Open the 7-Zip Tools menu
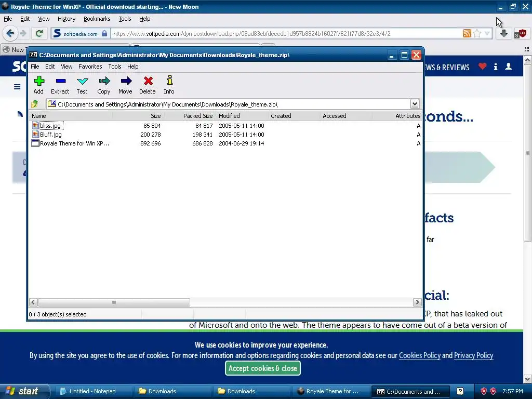The height and width of the screenshot is (399, 532). tap(115, 66)
